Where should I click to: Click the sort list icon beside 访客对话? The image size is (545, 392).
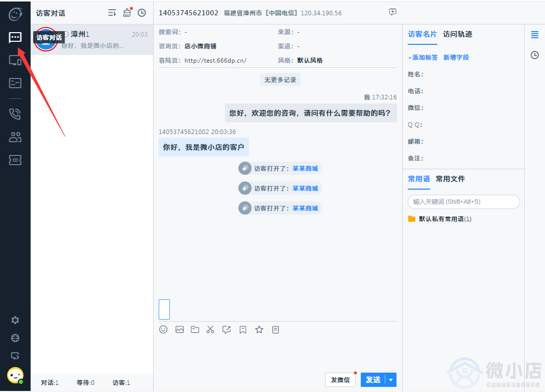pyautogui.click(x=112, y=13)
